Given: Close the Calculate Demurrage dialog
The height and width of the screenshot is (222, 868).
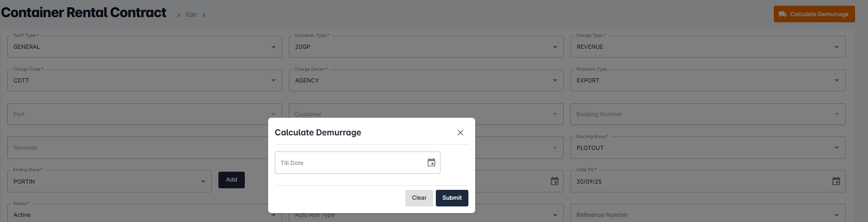Looking at the screenshot, I should (x=460, y=133).
